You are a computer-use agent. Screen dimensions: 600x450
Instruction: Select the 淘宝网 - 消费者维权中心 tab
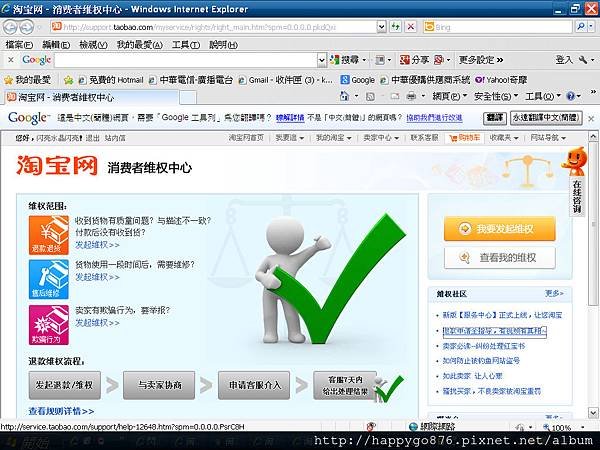[92, 97]
